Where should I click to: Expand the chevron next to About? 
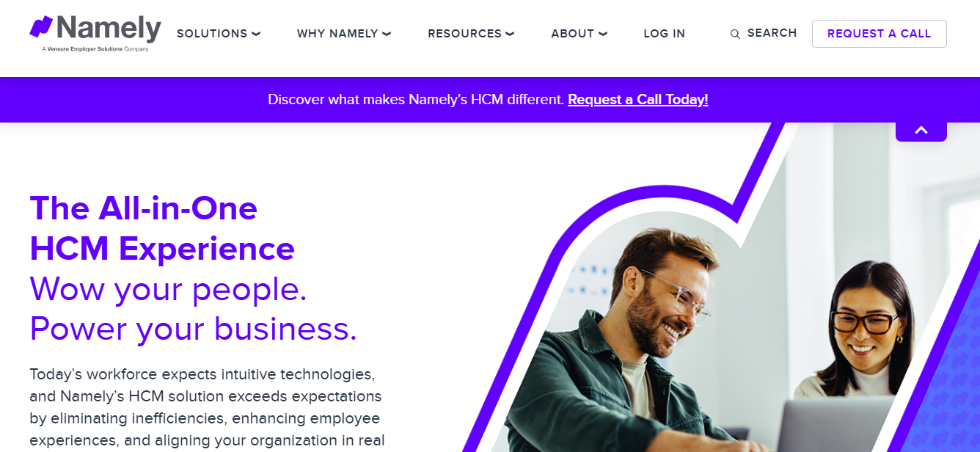tap(603, 34)
